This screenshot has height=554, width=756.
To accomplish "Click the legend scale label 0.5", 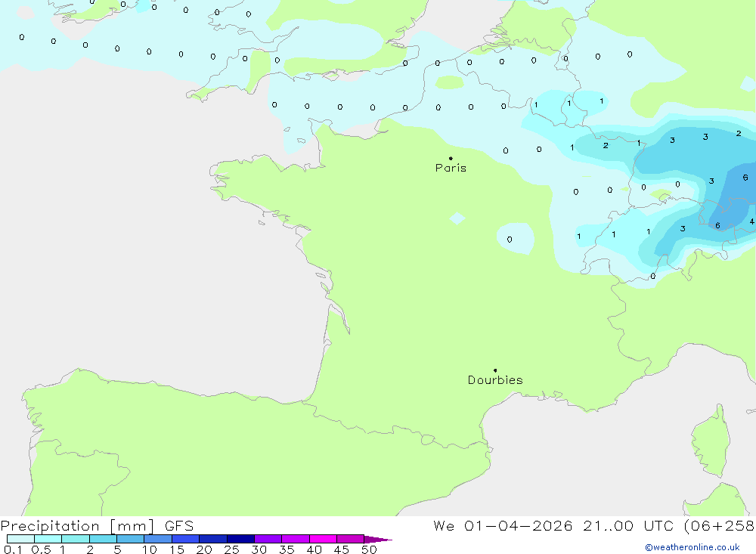I will (x=41, y=549).
